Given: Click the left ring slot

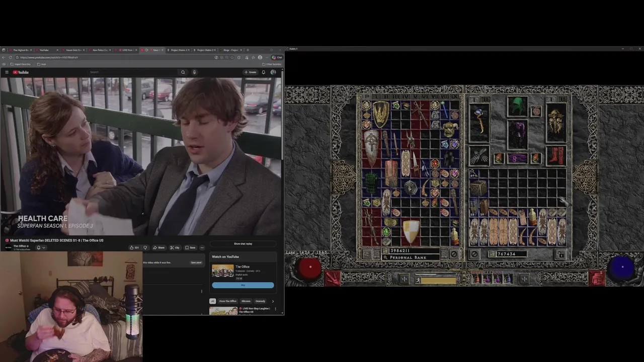Looking at the screenshot, I should 498,158.
